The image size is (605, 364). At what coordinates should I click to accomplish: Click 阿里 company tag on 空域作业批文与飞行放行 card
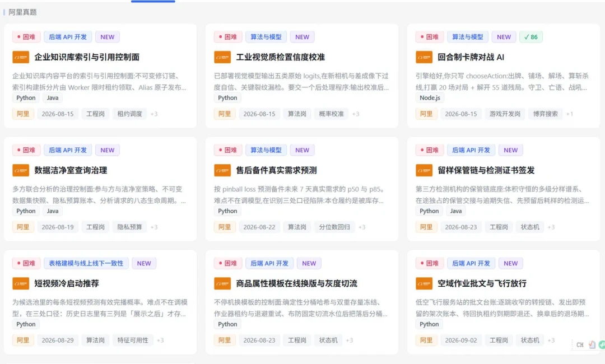coord(426,340)
